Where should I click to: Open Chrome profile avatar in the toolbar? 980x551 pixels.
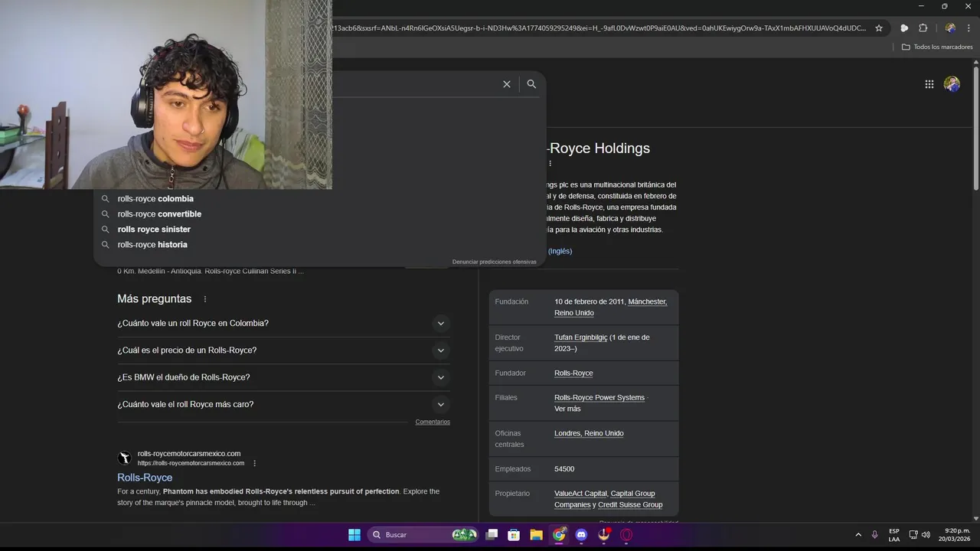[x=950, y=28]
